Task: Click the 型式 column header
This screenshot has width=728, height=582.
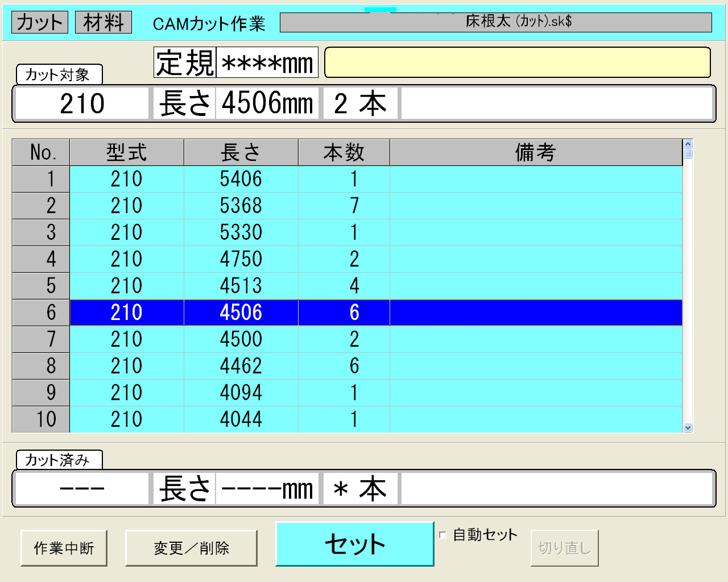Action: tap(127, 152)
